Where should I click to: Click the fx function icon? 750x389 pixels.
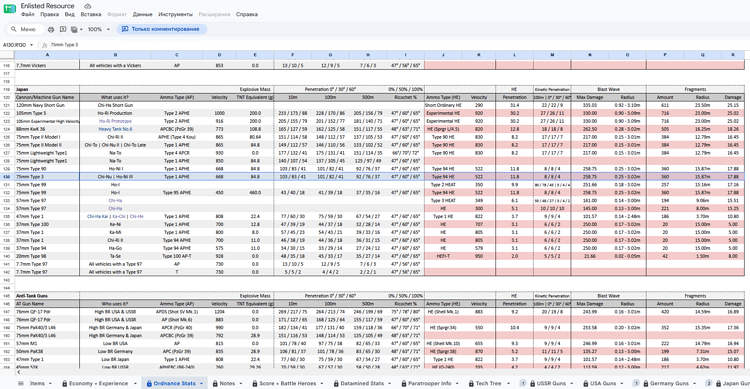click(44, 45)
